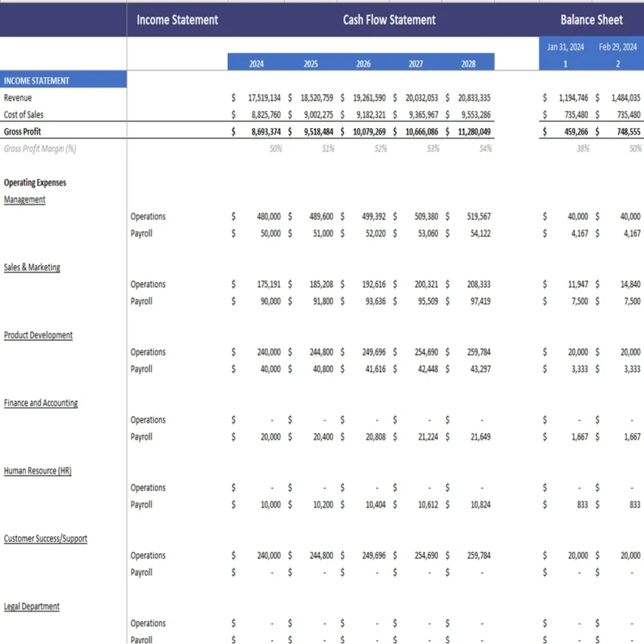644x644 pixels.
Task: Follow the Legal Department hyperlink
Action: [32, 606]
